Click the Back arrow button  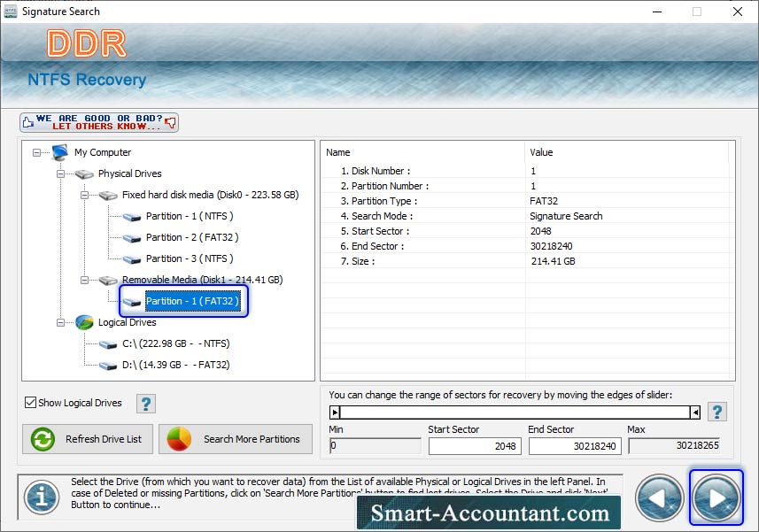point(659,497)
